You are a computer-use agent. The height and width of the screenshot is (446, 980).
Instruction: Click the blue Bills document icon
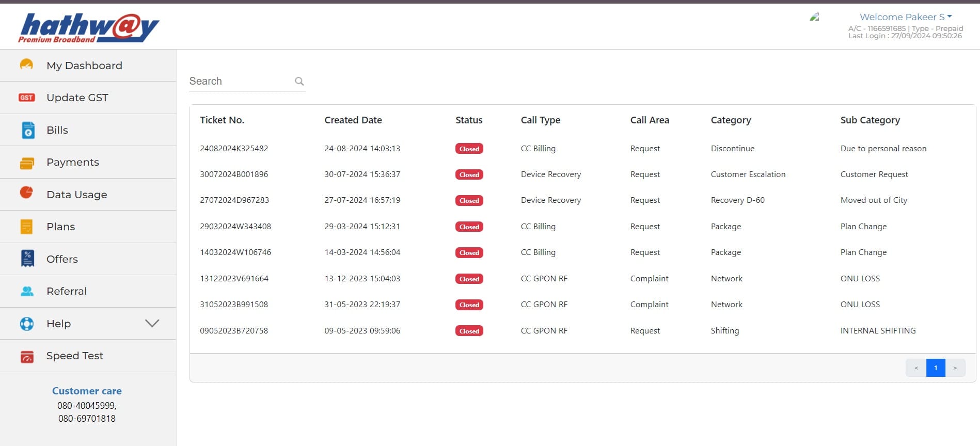(28, 130)
